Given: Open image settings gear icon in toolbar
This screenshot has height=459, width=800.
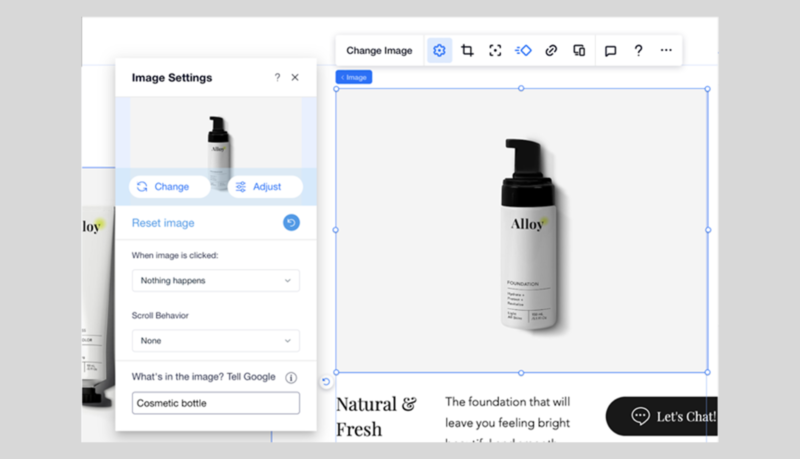Looking at the screenshot, I should pyautogui.click(x=439, y=50).
